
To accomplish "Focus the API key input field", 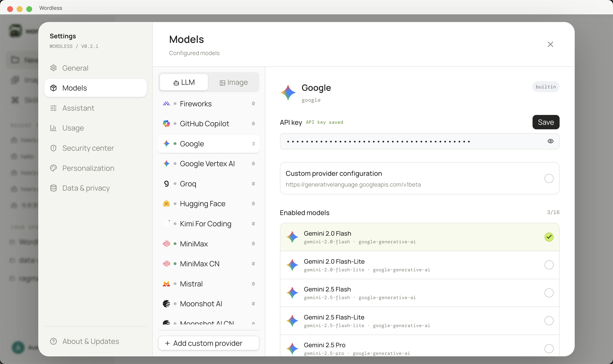I will [x=420, y=141].
